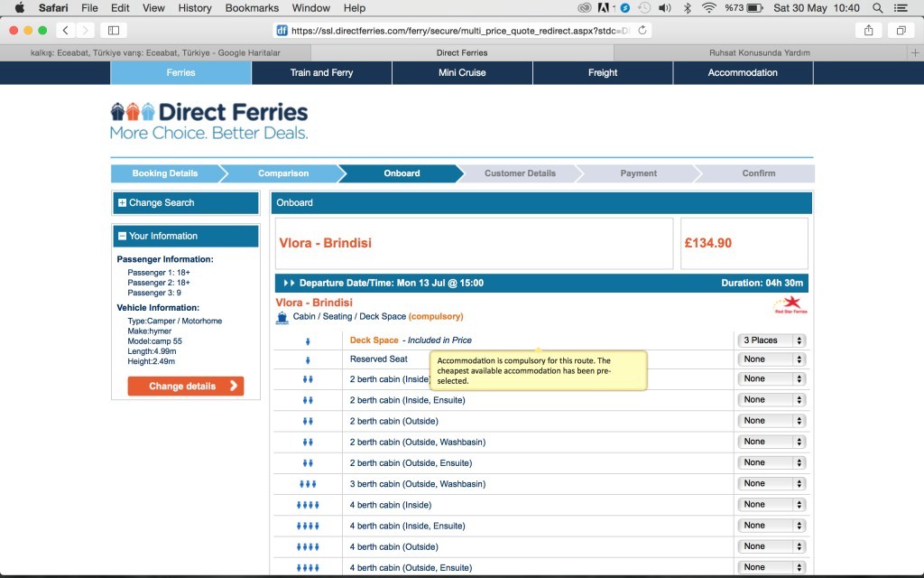Select the Mini Cruise nav tab

click(462, 72)
